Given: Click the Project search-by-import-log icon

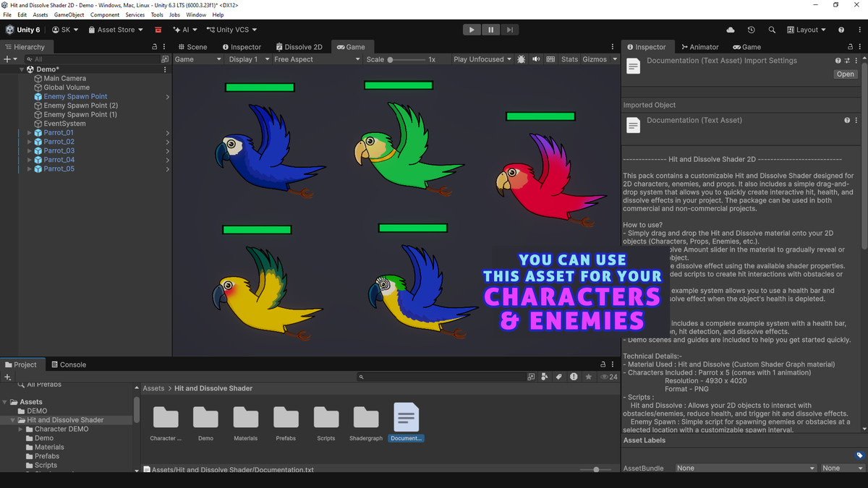Looking at the screenshot, I should point(574,377).
